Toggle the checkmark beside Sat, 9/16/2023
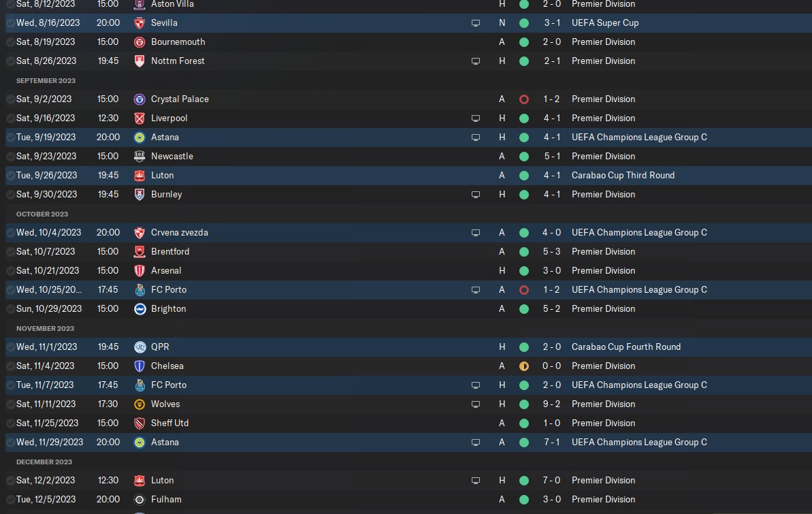The width and height of the screenshot is (812, 514). pyautogui.click(x=10, y=118)
